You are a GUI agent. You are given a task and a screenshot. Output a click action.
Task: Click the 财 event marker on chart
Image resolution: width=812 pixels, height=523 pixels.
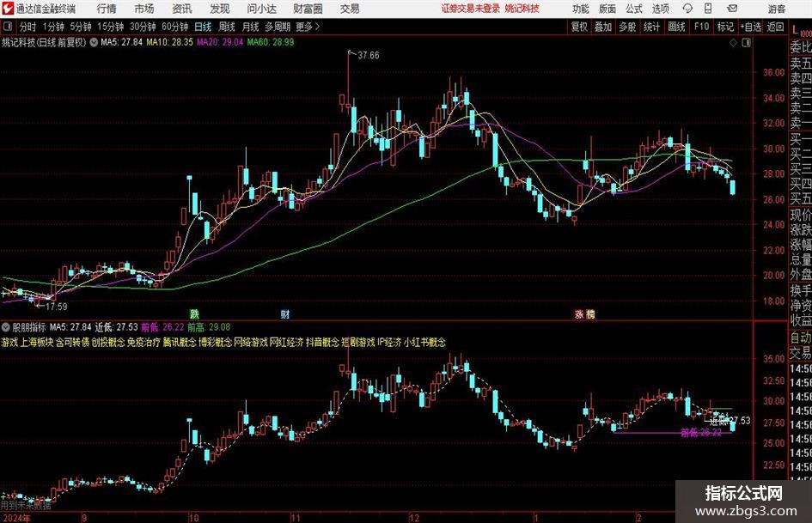pyautogui.click(x=284, y=313)
